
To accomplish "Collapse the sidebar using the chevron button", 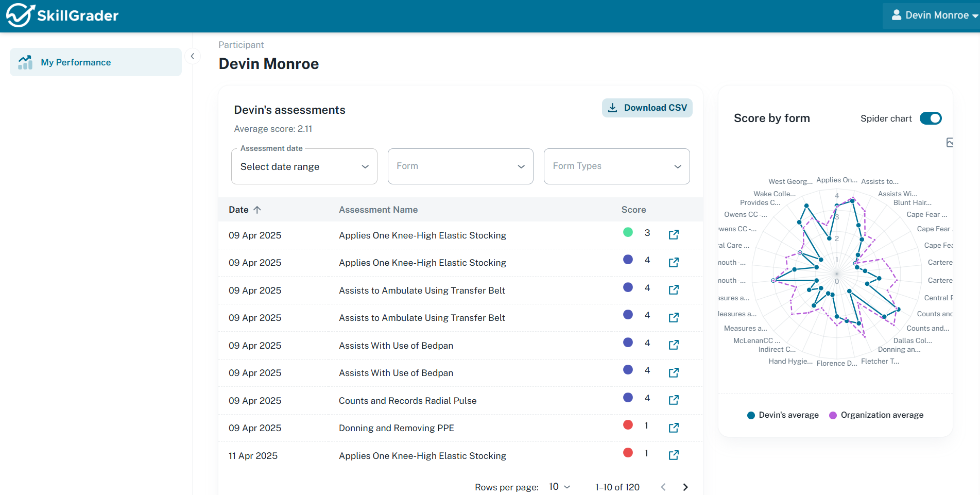I will pos(193,56).
